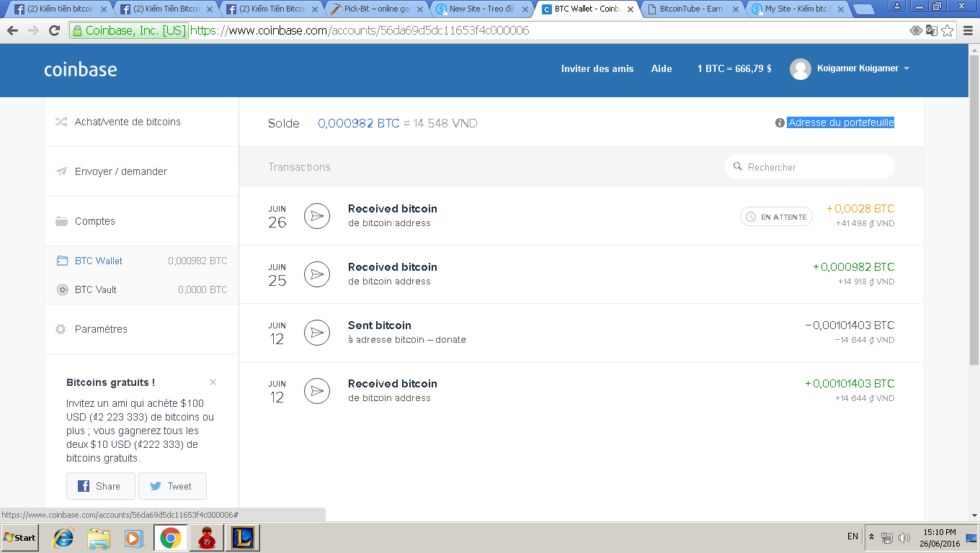The height and width of the screenshot is (553, 980).
Task: Click the transaction icon for Sent bitcoin donate
Action: point(317,333)
